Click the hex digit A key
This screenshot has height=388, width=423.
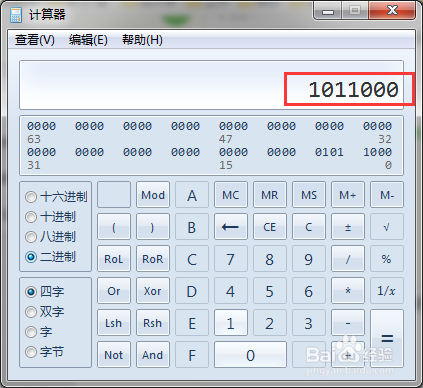point(192,195)
